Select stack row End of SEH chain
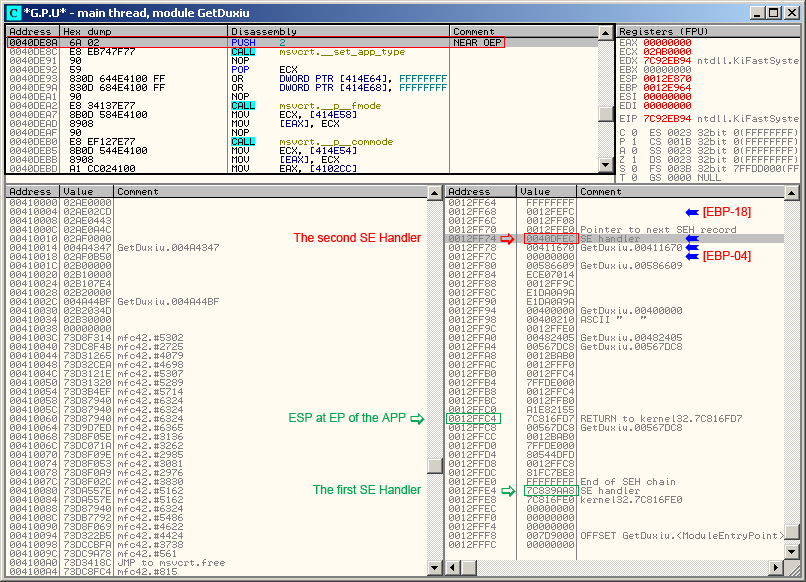This screenshot has width=806, height=582. (x=615, y=482)
